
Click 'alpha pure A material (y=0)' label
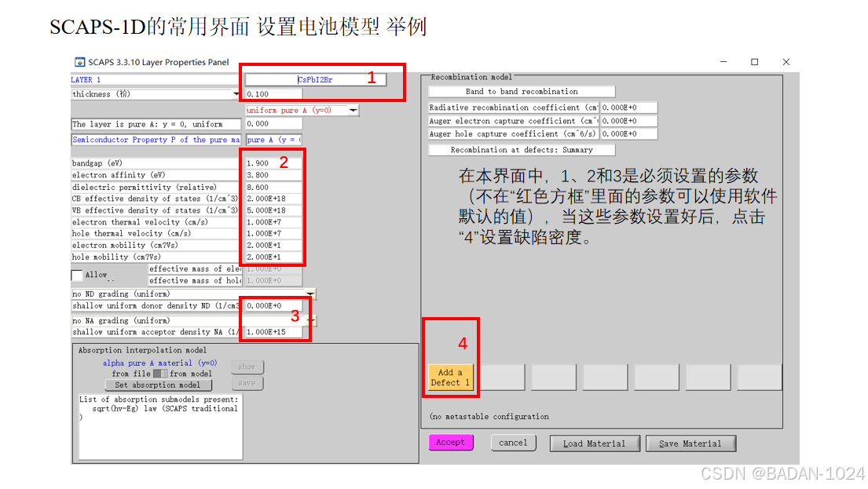coord(160,363)
